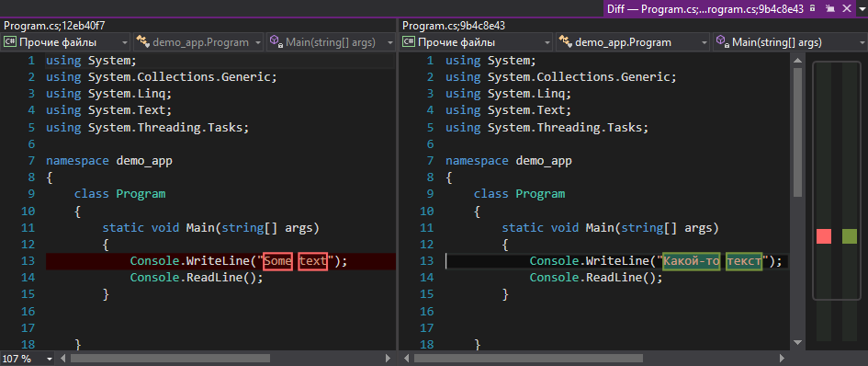
Task: Open right pane demo_app.Program type dropdown
Action: 633,42
